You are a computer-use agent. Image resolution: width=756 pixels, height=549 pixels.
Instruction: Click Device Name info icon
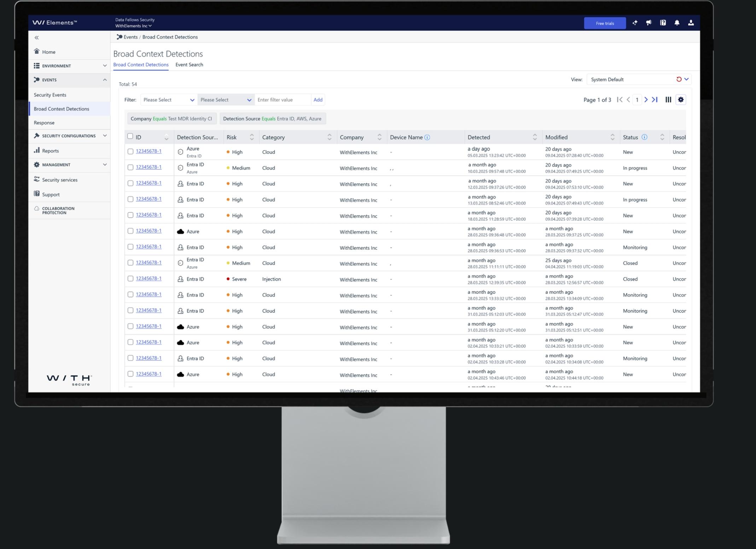click(x=427, y=137)
